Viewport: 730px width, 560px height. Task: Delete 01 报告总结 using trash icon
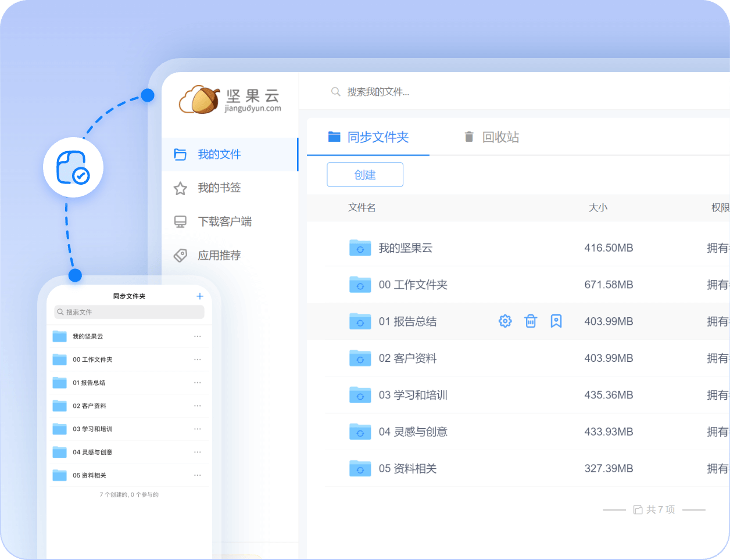[x=531, y=321]
